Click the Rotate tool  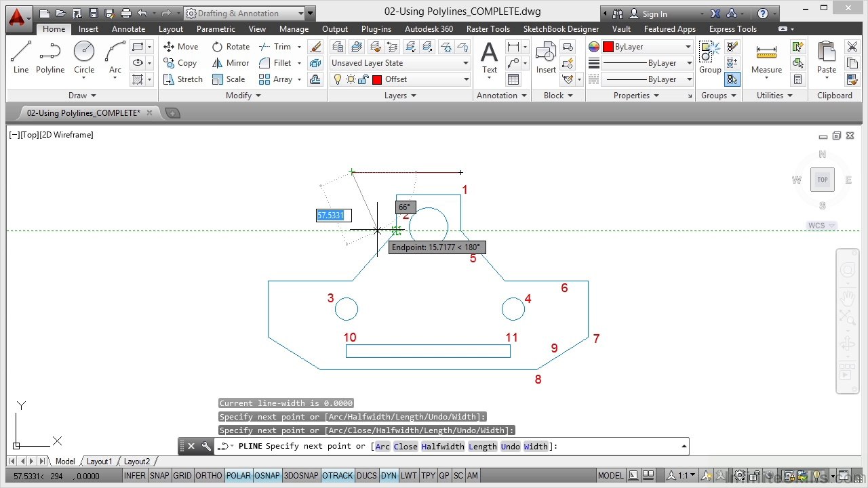click(x=231, y=47)
